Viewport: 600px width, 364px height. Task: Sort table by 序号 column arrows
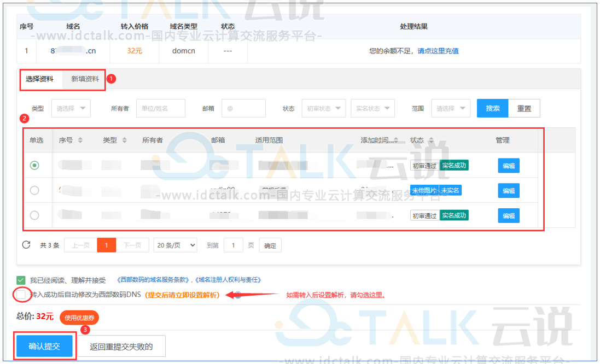(x=80, y=140)
